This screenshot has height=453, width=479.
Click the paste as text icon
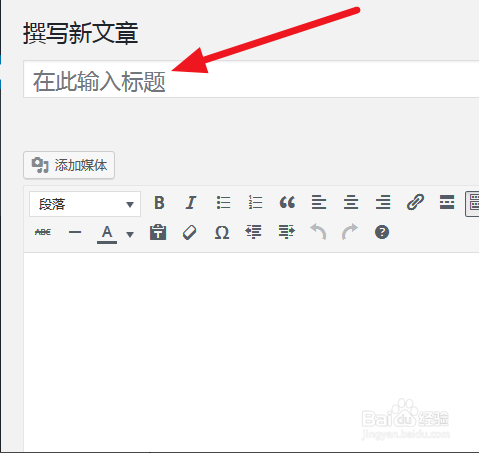158,232
